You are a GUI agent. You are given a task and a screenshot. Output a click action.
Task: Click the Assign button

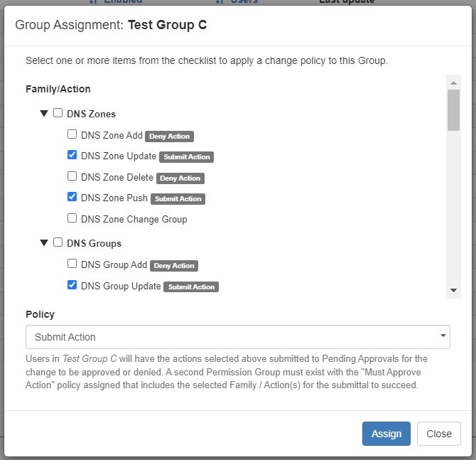click(x=386, y=434)
